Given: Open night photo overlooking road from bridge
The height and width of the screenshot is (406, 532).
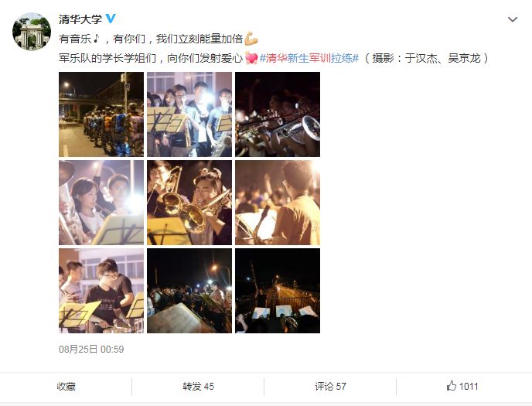Looking at the screenshot, I should [x=278, y=291].
